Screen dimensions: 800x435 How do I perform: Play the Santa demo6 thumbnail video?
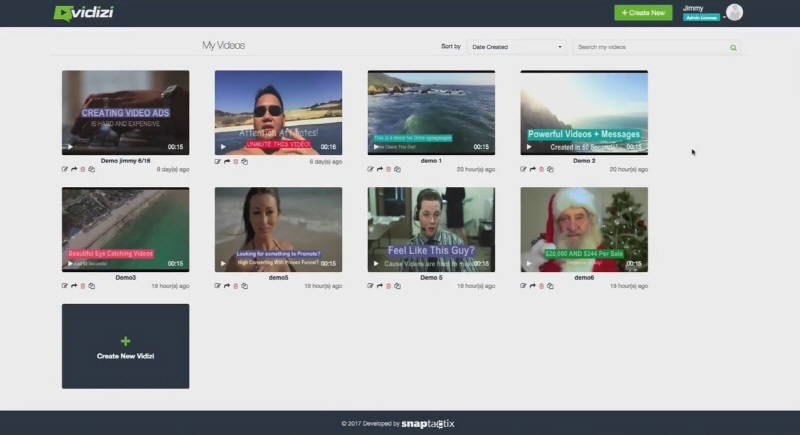[x=529, y=264]
